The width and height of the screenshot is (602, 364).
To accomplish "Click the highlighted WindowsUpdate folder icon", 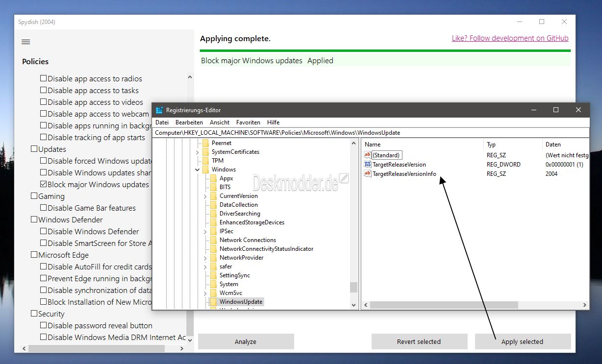I will [213, 302].
